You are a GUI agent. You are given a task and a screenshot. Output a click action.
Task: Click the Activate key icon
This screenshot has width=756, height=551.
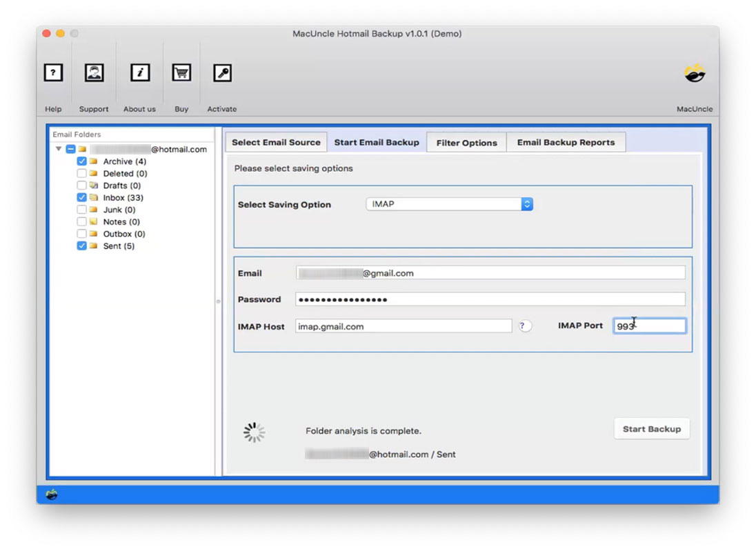pyautogui.click(x=222, y=72)
